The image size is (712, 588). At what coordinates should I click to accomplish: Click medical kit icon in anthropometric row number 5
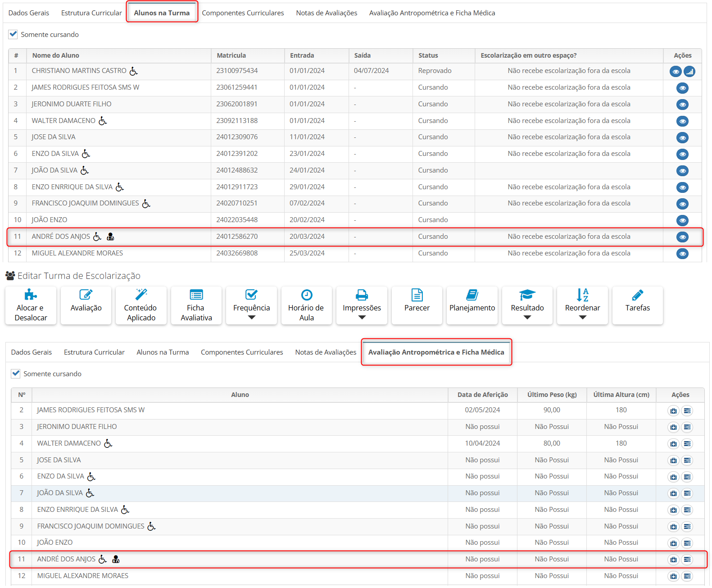coord(673,460)
